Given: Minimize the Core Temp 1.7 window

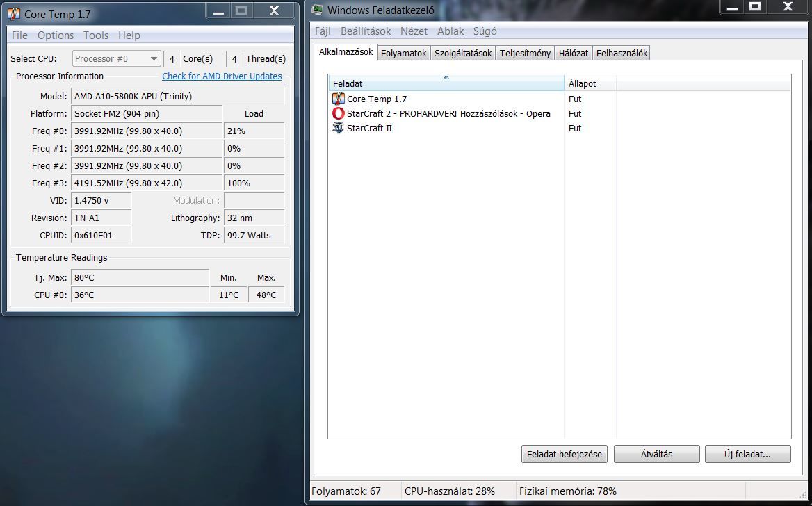Looking at the screenshot, I should click(218, 11).
